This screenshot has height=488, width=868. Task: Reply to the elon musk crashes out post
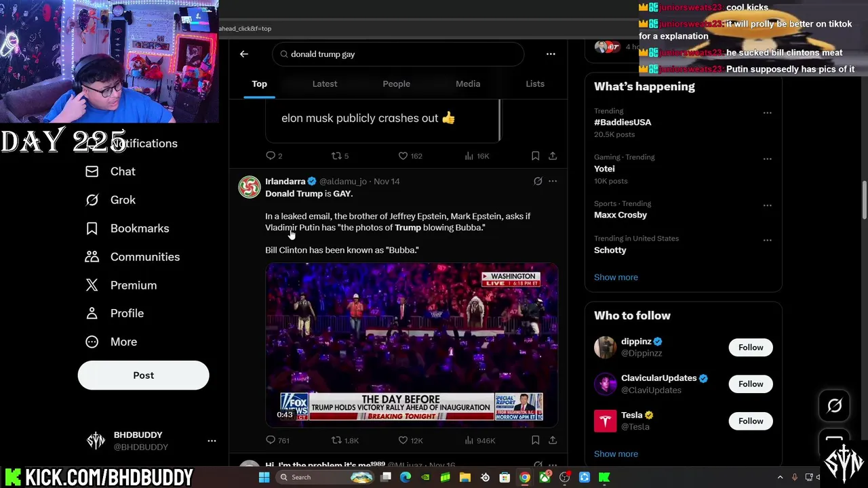coord(274,156)
